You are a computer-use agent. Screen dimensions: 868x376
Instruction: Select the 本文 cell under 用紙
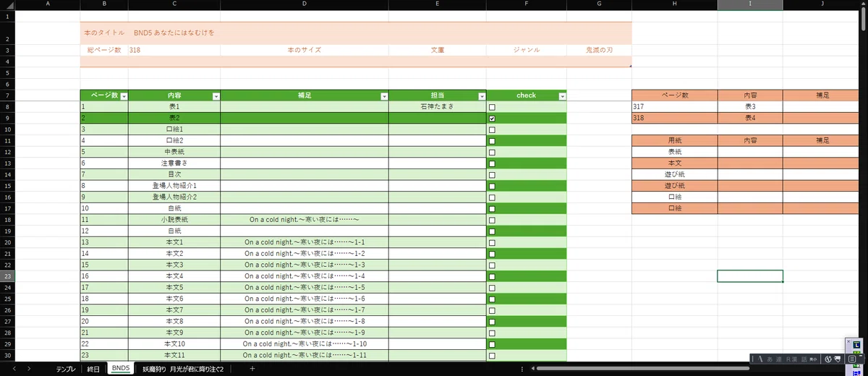pos(675,163)
